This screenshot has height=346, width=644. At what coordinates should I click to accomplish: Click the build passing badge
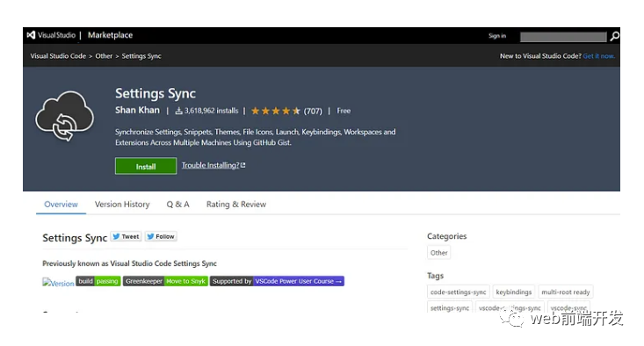point(98,281)
